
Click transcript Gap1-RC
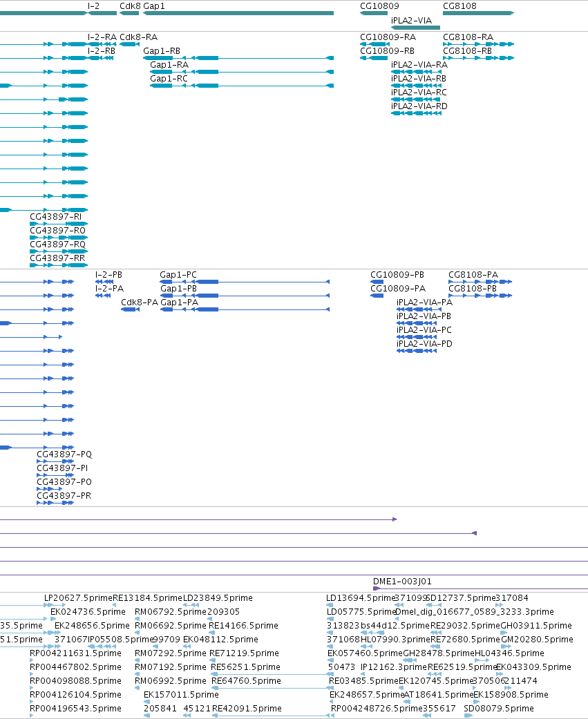click(x=169, y=79)
